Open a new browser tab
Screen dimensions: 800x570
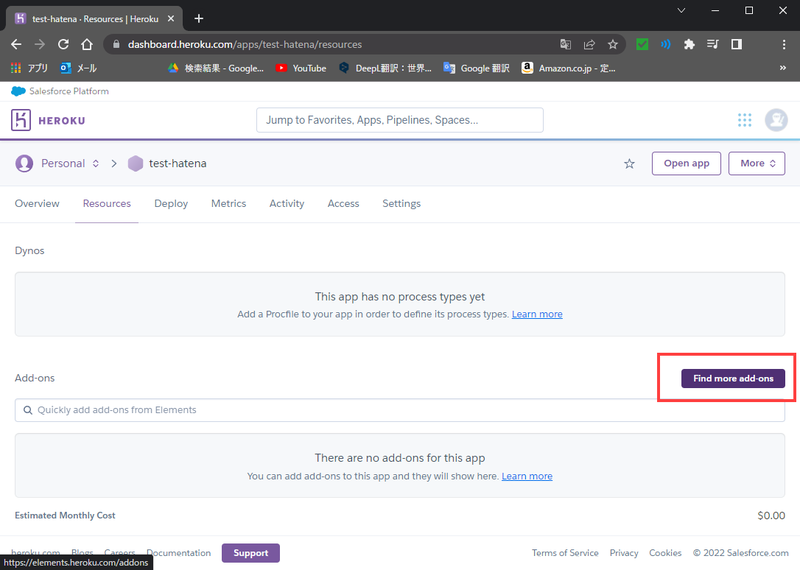click(x=199, y=19)
